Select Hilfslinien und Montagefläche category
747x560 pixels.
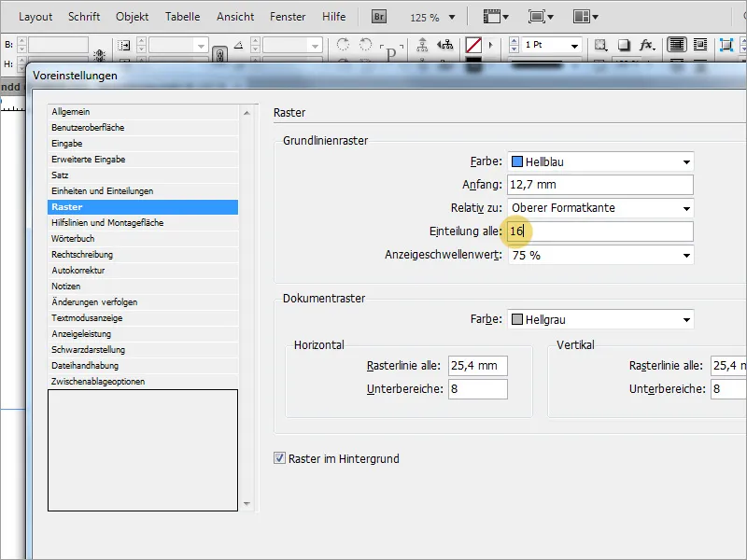(143, 223)
